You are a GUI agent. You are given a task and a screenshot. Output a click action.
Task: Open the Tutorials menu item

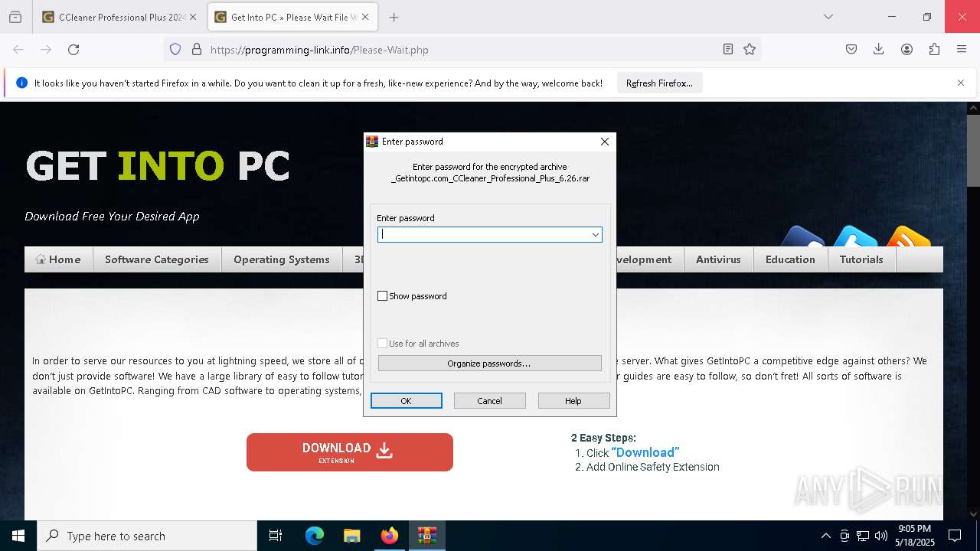coord(861,259)
